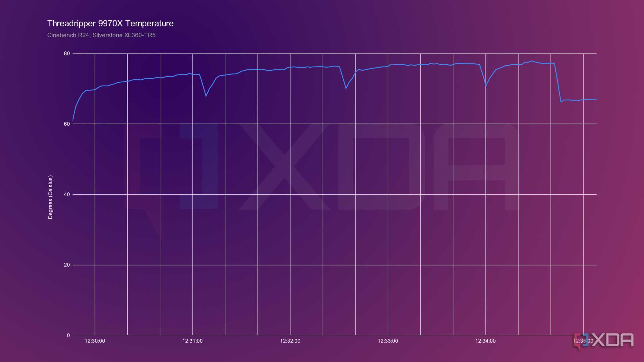This screenshot has height=362, width=644.
Task: Click the y-axis value 80
Action: point(67,54)
